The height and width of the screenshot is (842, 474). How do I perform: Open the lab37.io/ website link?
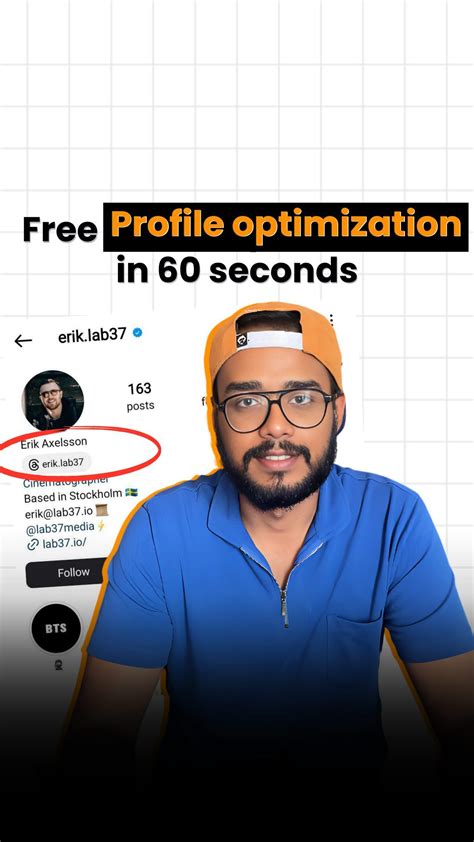tap(64, 543)
